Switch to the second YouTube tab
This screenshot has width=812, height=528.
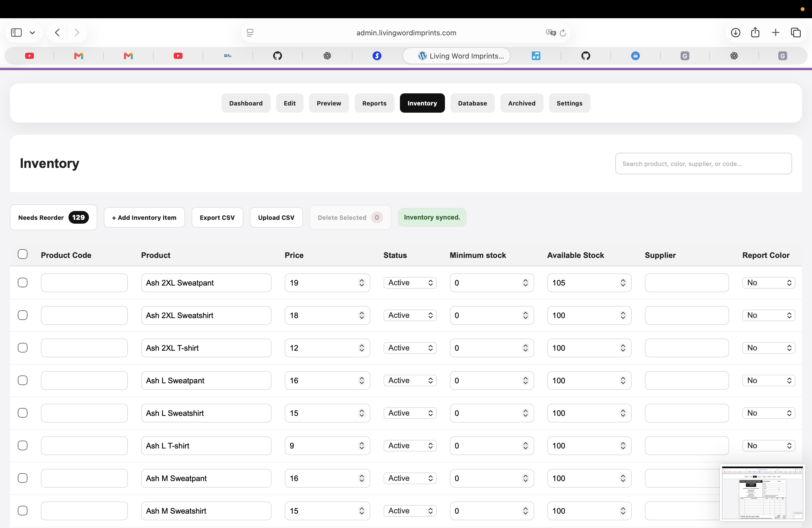(178, 56)
